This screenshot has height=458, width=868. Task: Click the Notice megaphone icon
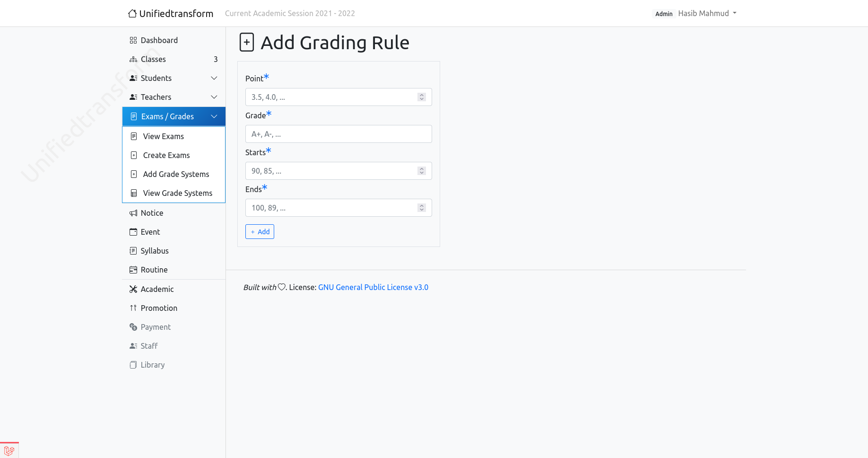point(133,213)
